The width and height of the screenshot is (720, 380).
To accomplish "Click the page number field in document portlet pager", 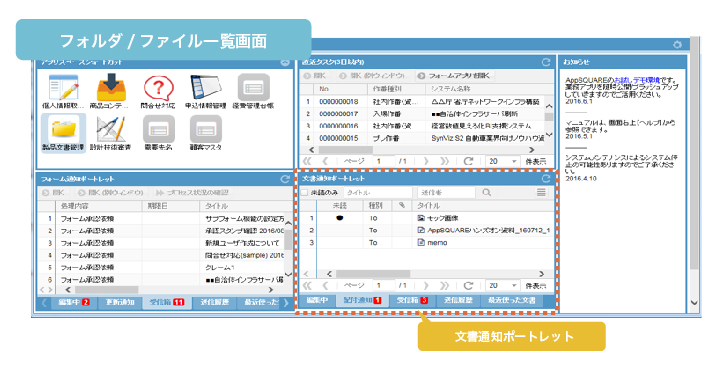I will 384,285.
